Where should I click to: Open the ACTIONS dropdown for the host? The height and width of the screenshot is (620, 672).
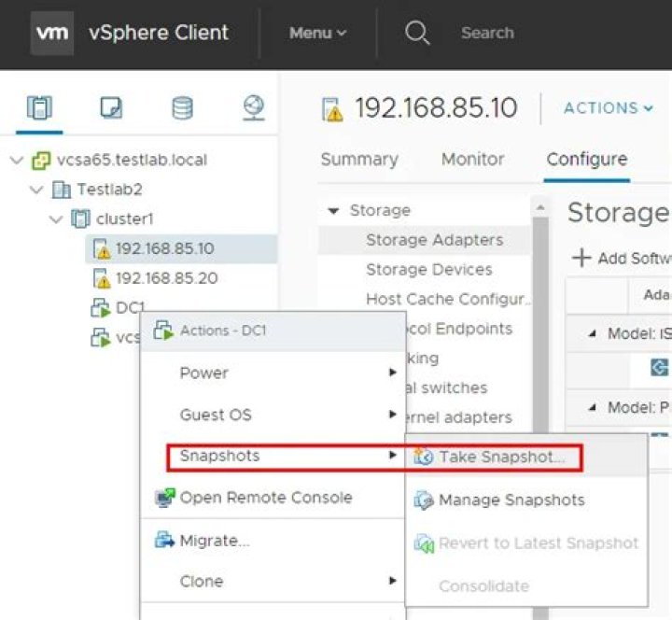coord(609,108)
